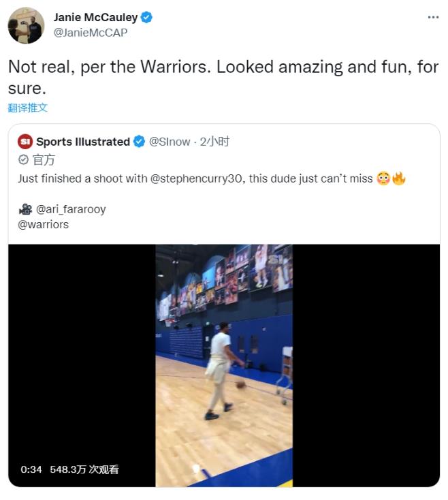Screen dimensions: 448x500
Task: Click the @SInow handle
Action: [x=170, y=142]
